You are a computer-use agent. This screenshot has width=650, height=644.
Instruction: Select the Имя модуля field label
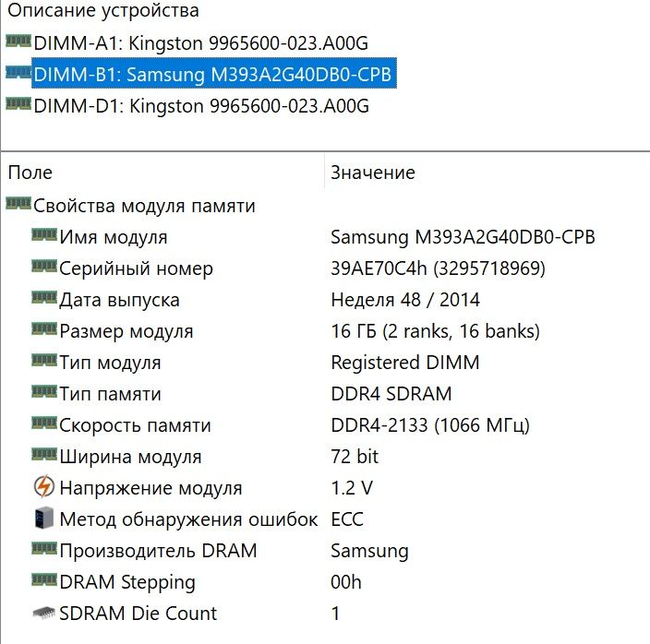[114, 237]
